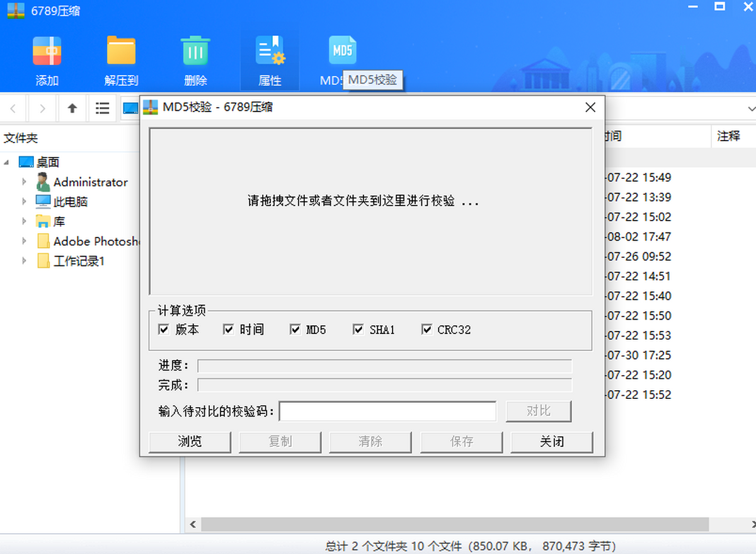Image resolution: width=756 pixels, height=554 pixels.
Task: Collapse the 桌面 tree node
Action: (x=6, y=163)
